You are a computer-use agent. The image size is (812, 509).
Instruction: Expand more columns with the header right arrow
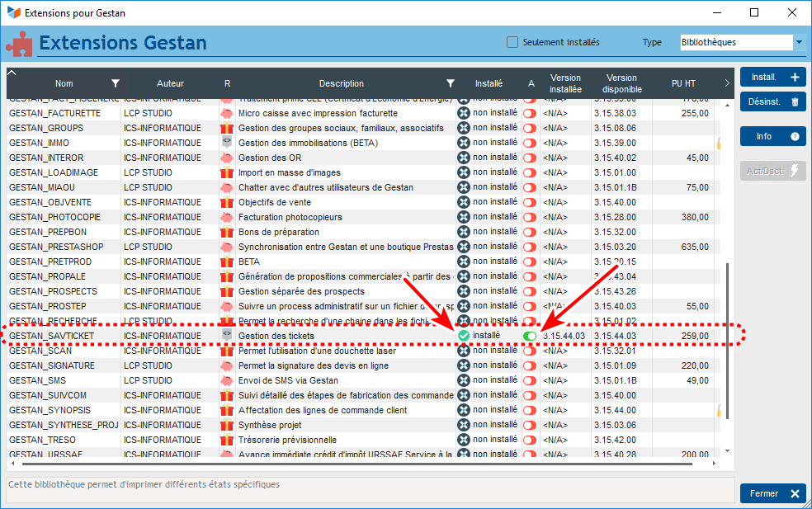point(726,83)
